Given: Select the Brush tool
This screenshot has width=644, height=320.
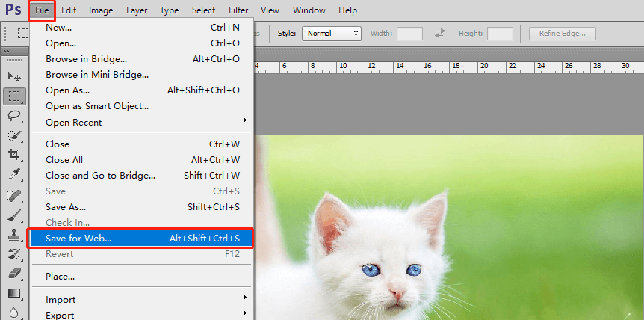Looking at the screenshot, I should click(x=14, y=215).
